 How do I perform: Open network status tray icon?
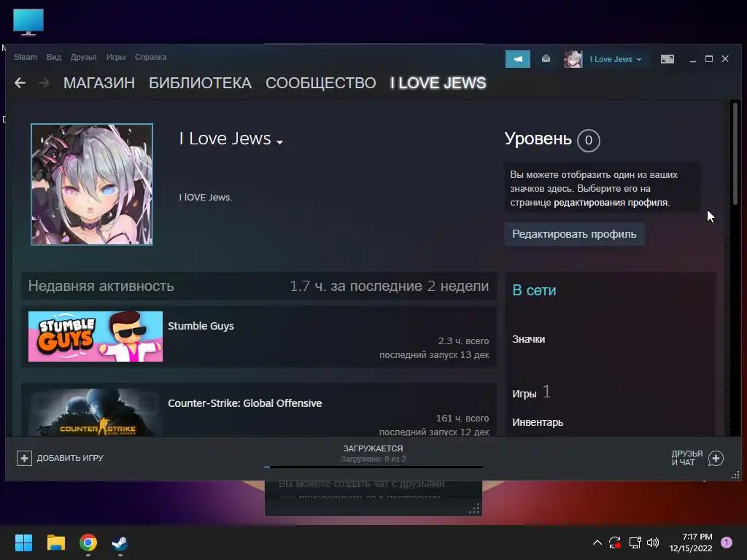point(635,542)
